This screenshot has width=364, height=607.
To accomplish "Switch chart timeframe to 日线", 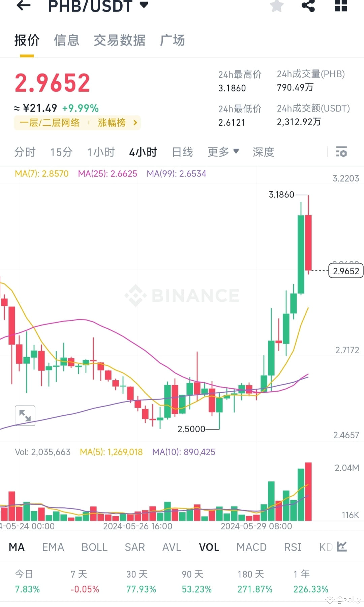I will 182,152.
